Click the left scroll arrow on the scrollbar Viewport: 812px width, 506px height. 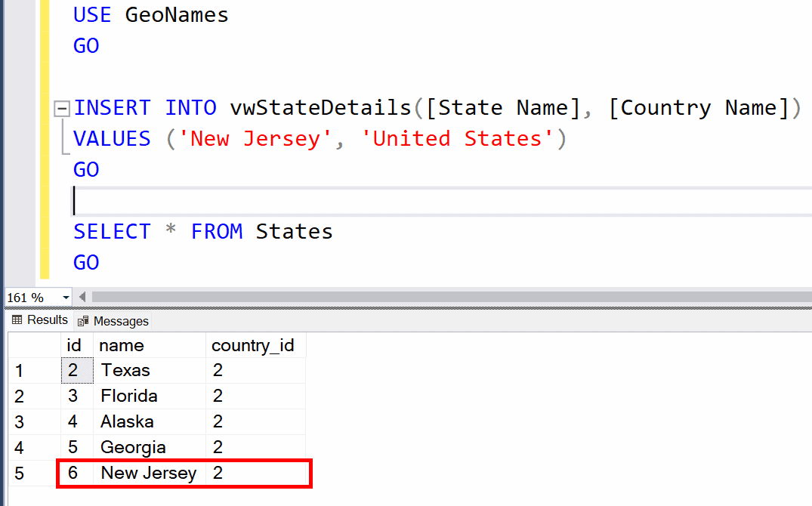(x=81, y=297)
